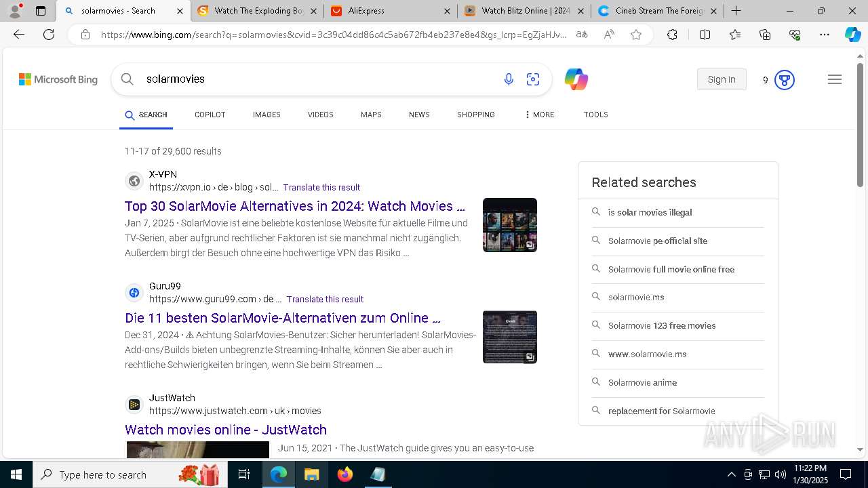868x488 pixels.
Task: Open the translate page icon in address bar
Action: point(582,35)
